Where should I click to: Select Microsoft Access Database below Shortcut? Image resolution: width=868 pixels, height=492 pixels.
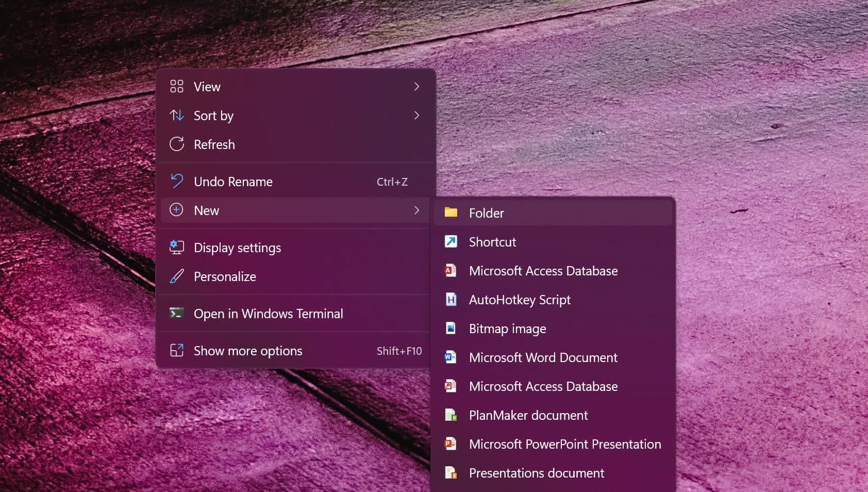pyautogui.click(x=543, y=271)
